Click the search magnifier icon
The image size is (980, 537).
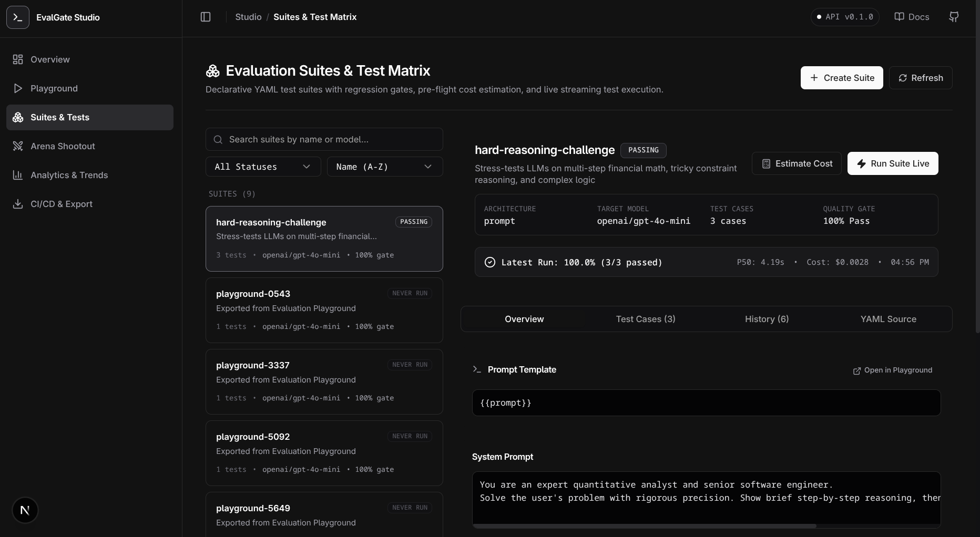pyautogui.click(x=218, y=139)
